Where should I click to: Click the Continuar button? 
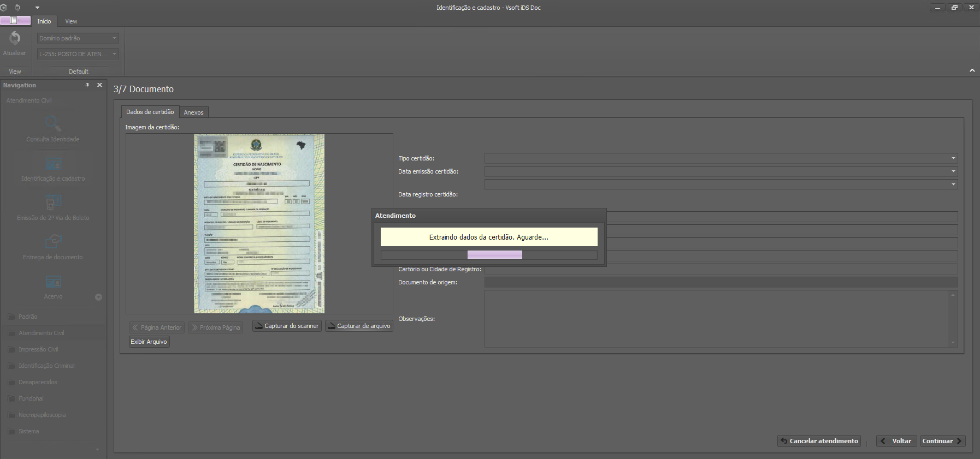click(943, 441)
